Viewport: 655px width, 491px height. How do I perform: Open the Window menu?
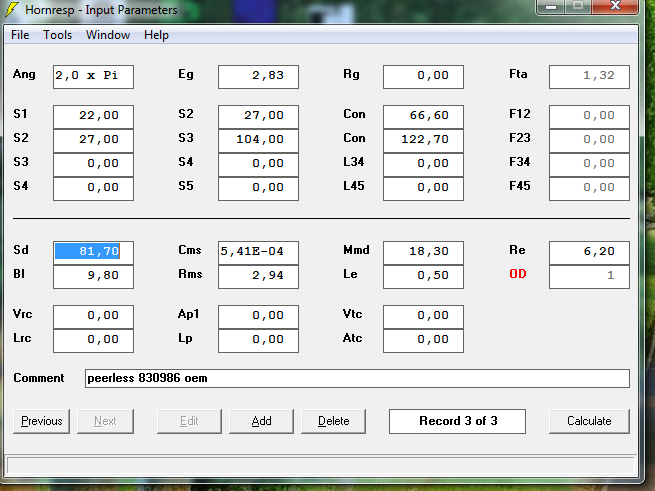(x=108, y=35)
